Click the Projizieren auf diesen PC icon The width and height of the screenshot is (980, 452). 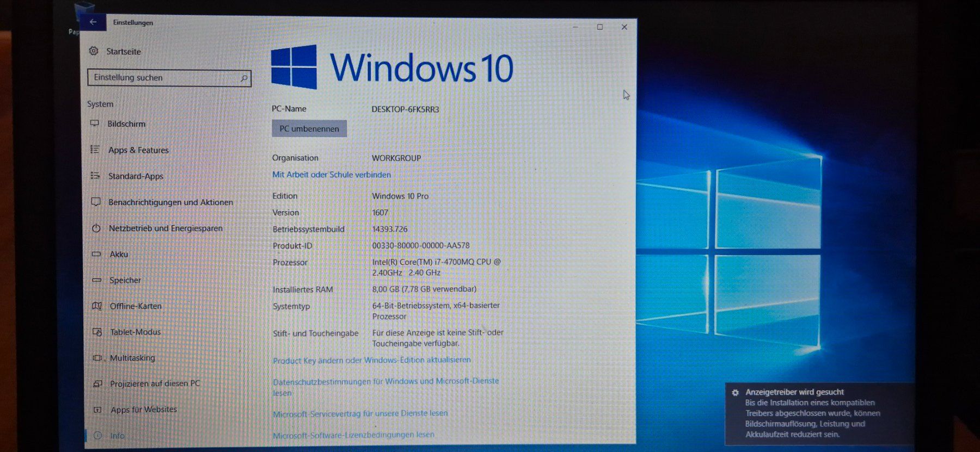(x=98, y=383)
